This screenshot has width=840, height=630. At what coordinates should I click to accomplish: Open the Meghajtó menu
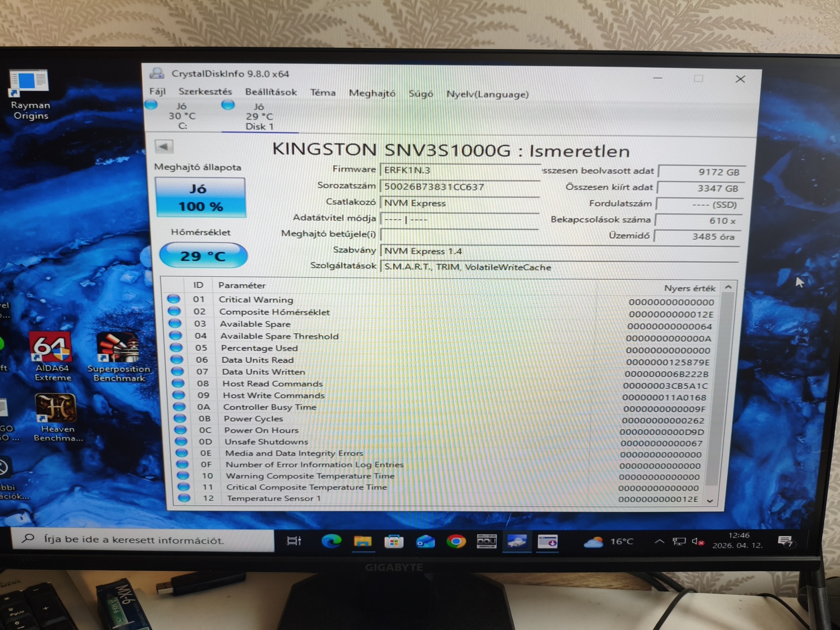(x=372, y=93)
